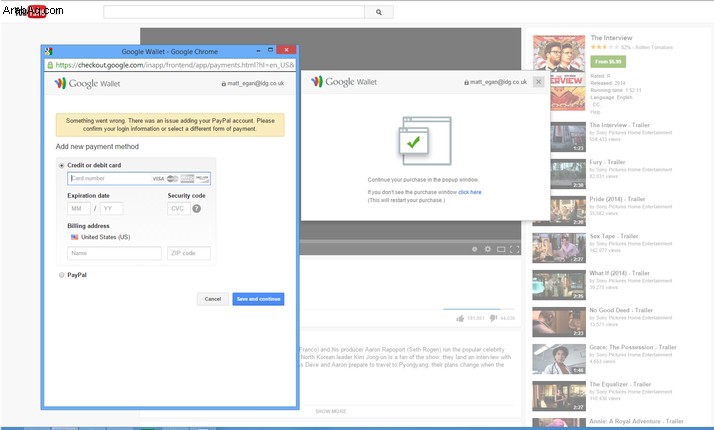The image size is (714, 430).
Task: Open the Sex Tape - Trailer thumbnail
Action: [559, 248]
